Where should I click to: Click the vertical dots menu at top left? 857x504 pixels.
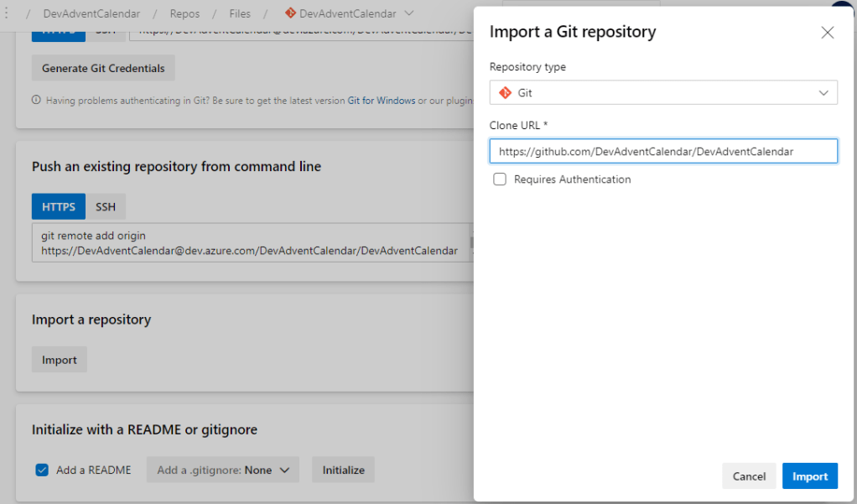click(x=7, y=13)
